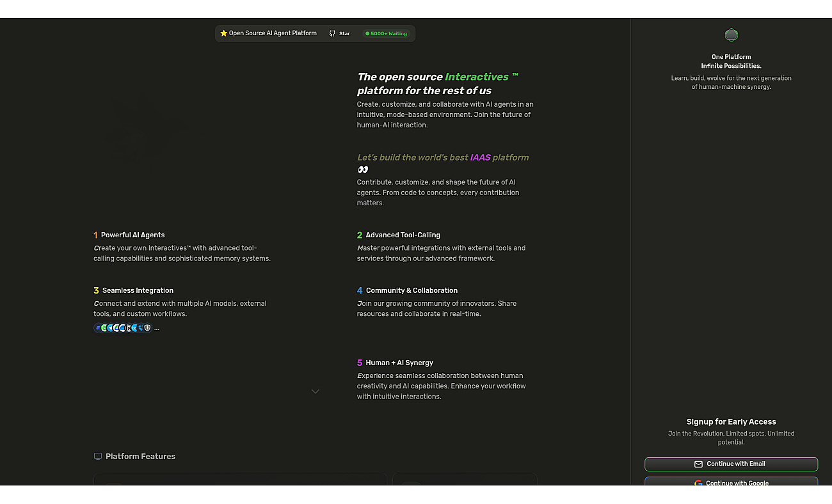The width and height of the screenshot is (832, 504).
Task: Click the purple number 5 marker
Action: click(x=360, y=363)
